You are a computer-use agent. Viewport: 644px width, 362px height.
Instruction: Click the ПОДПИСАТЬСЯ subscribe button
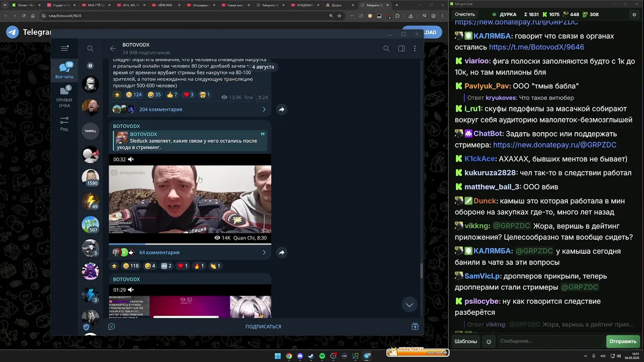pos(263,326)
